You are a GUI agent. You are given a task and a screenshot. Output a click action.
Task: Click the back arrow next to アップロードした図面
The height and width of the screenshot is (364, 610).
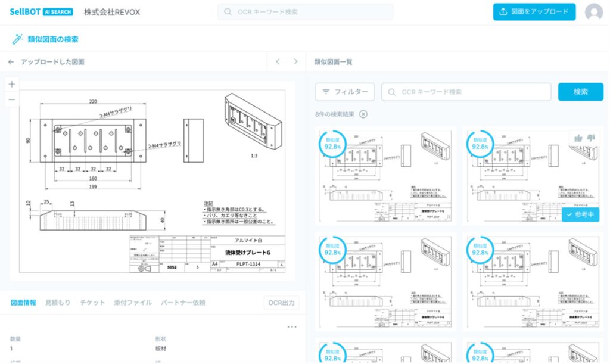pos(10,61)
